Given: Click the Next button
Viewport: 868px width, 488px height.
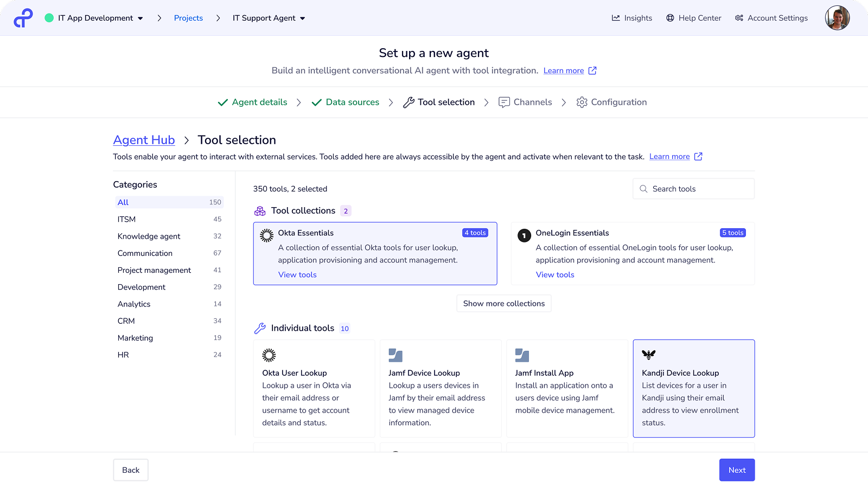Looking at the screenshot, I should [737, 470].
